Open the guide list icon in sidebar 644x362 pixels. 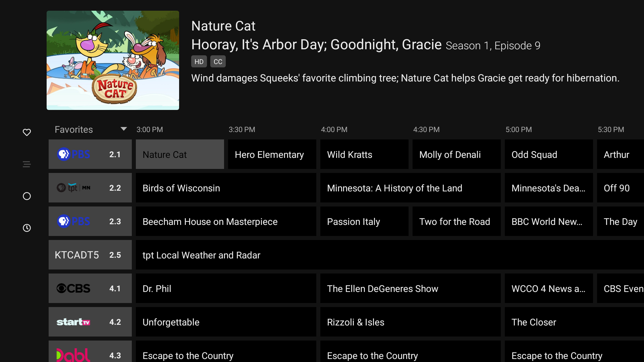(x=27, y=164)
